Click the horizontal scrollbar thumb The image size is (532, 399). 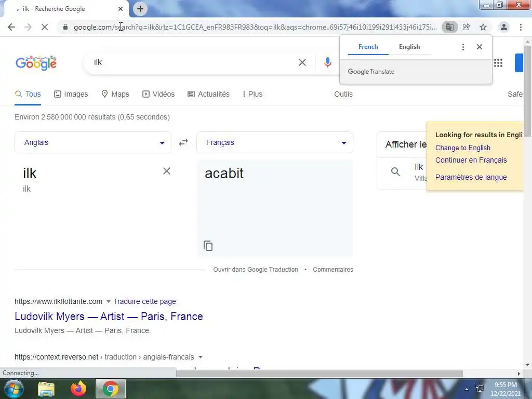(320, 374)
